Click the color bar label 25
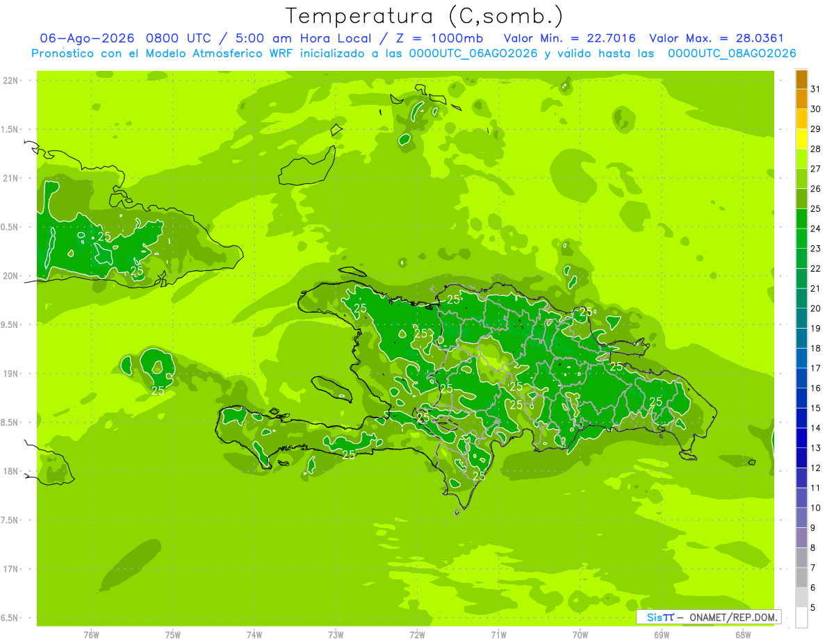Viewport: 834px width, 644px height. click(x=816, y=209)
